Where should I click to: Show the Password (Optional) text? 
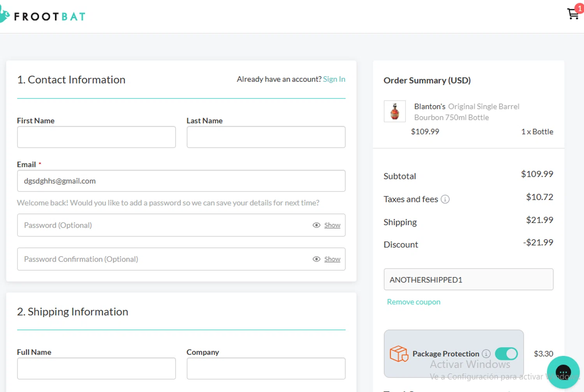(x=332, y=225)
